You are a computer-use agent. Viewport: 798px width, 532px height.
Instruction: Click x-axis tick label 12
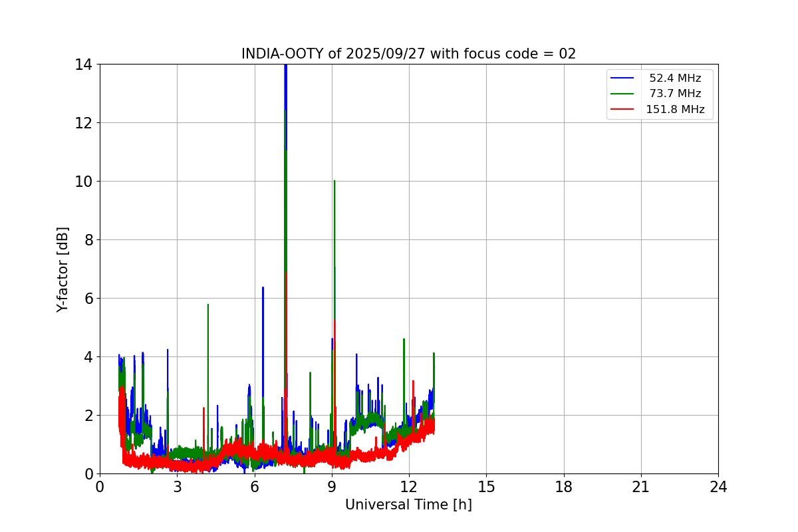coord(409,487)
